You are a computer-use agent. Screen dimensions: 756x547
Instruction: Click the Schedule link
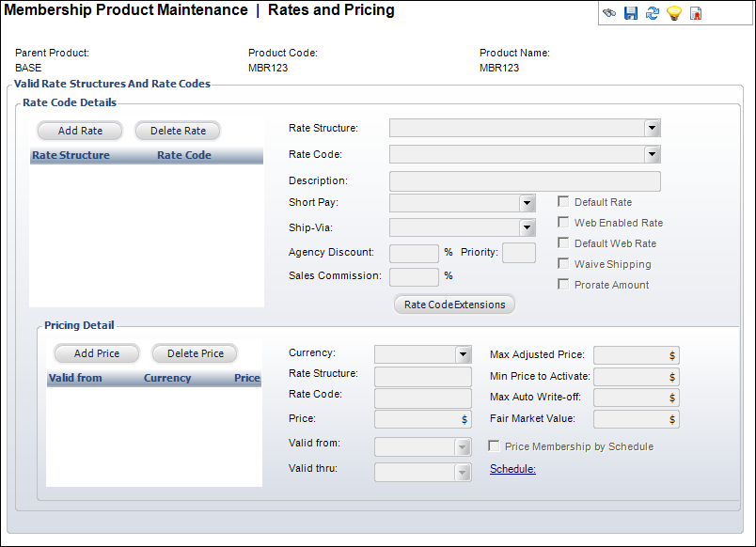point(512,469)
